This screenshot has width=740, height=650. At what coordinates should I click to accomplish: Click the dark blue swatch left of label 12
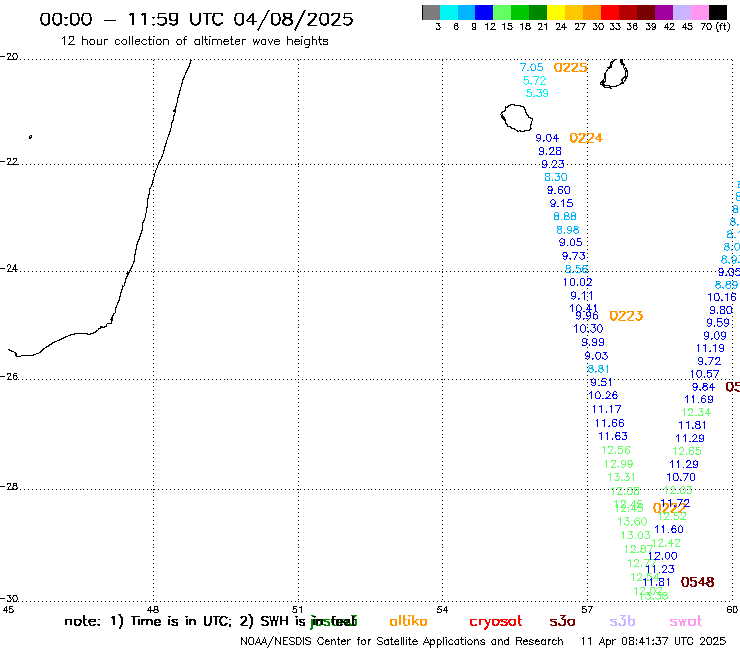click(x=484, y=12)
